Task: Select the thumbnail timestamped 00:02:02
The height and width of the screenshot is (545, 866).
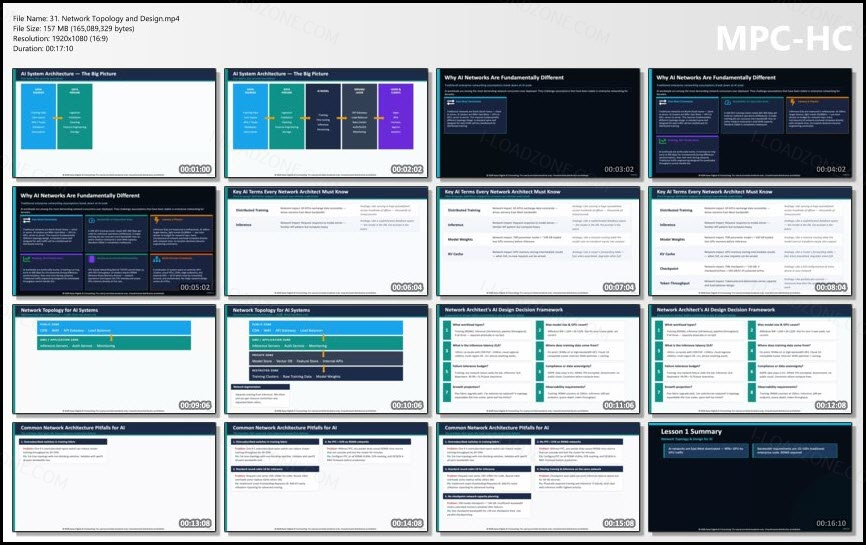Action: 326,123
